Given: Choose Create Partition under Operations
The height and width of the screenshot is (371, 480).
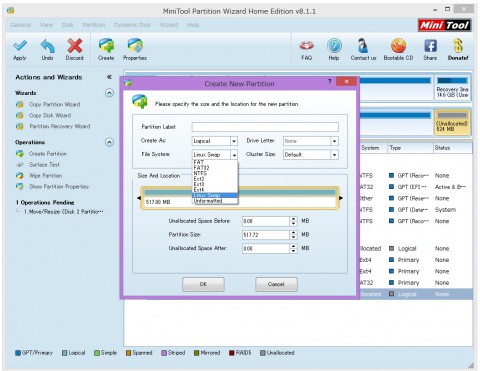Looking at the screenshot, I should coord(48,154).
